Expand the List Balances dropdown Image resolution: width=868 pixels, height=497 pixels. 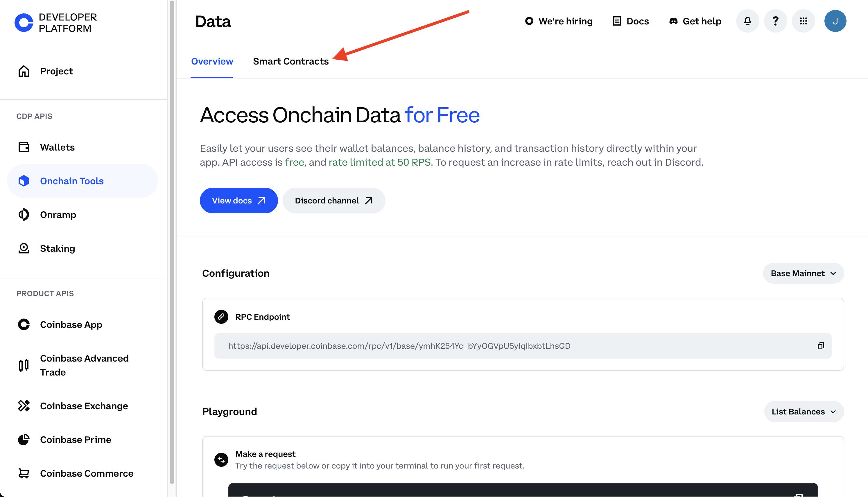coord(804,411)
